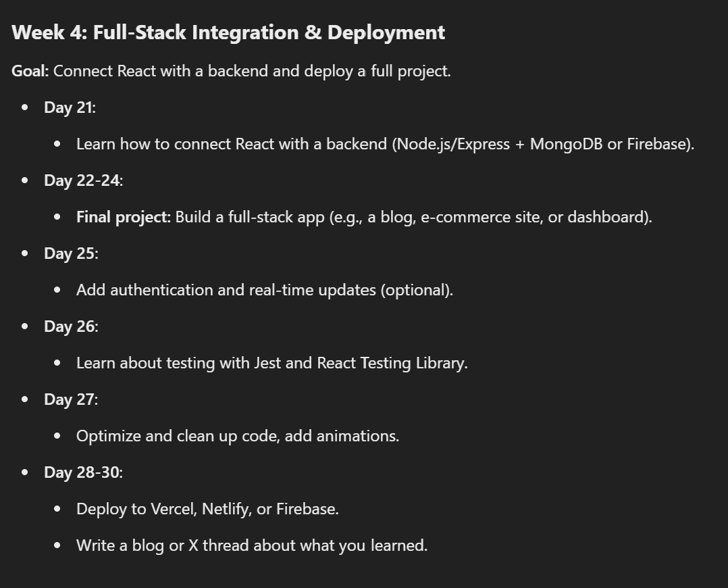Select the Day 25 bullet label
728x588 pixels.
(71, 253)
